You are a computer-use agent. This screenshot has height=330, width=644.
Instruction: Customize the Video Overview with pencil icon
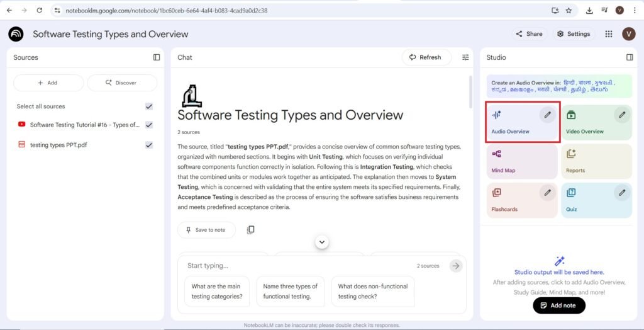click(x=622, y=115)
